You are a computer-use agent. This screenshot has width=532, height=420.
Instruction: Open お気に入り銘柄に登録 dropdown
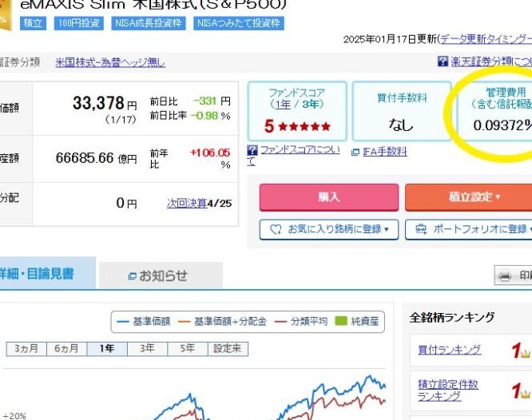coord(329,230)
